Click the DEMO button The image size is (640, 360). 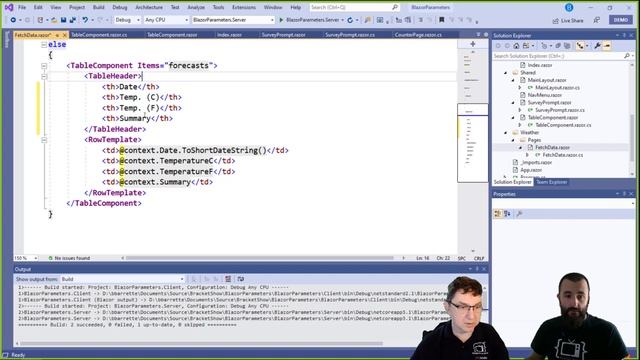point(621,20)
